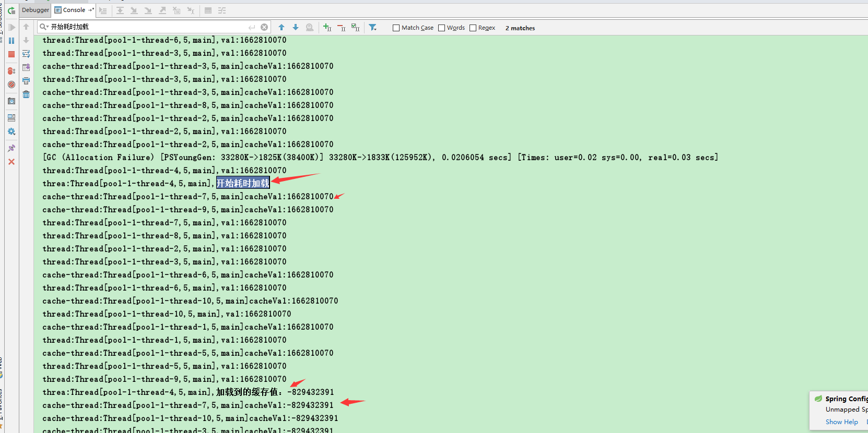The image size is (868, 433).
Task: Enable Words checkbox
Action: coord(441,28)
